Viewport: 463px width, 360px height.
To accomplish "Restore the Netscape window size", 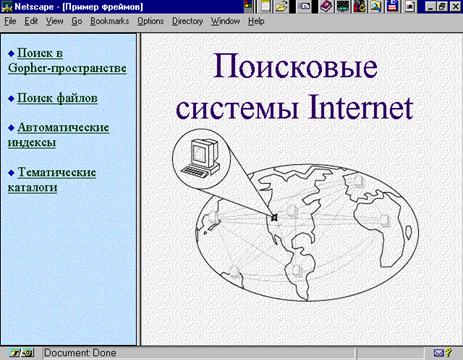I will [442, 7].
